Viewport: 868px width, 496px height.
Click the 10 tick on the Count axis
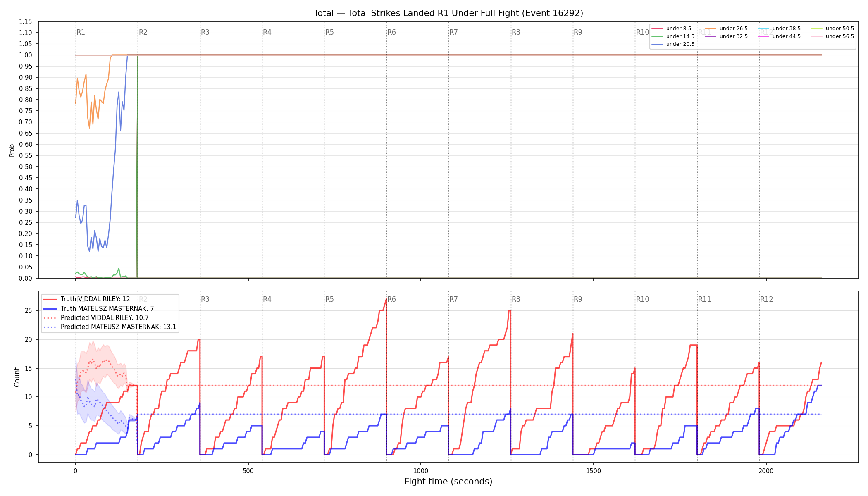[29, 397]
